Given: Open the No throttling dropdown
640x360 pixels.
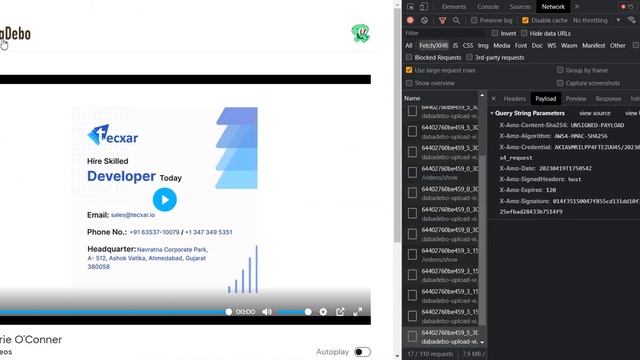Looking at the screenshot, I should tap(596, 20).
